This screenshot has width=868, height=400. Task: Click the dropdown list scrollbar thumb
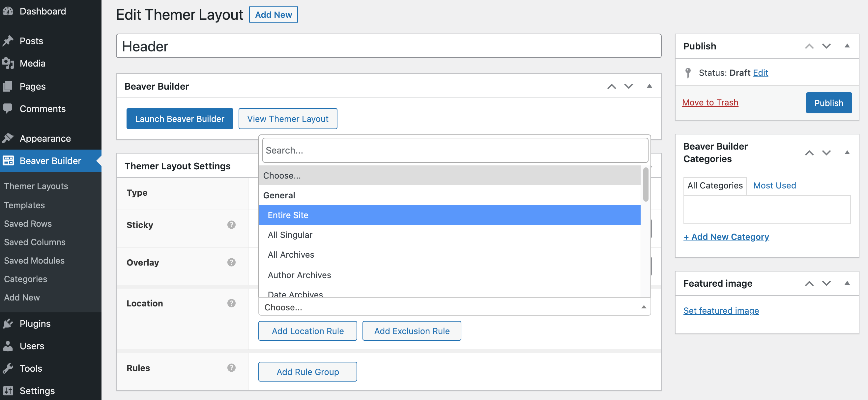coord(645,185)
